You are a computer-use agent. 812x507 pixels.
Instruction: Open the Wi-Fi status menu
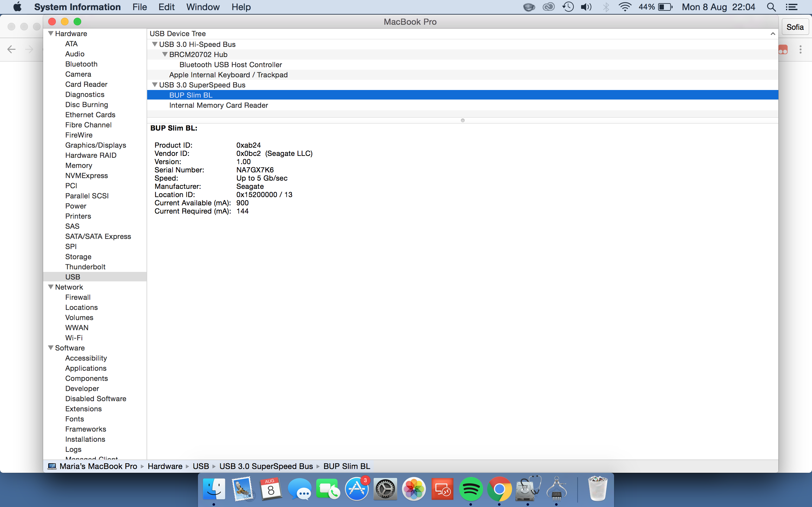[625, 7]
